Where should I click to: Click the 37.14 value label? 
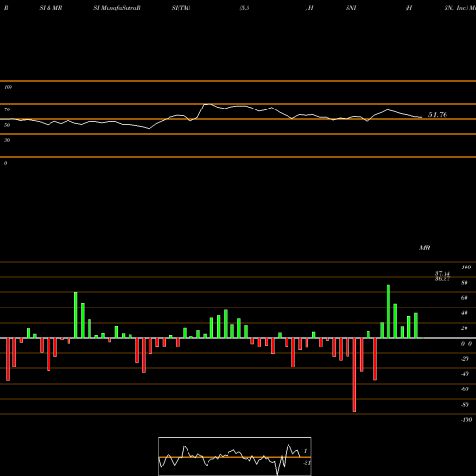tap(443, 273)
